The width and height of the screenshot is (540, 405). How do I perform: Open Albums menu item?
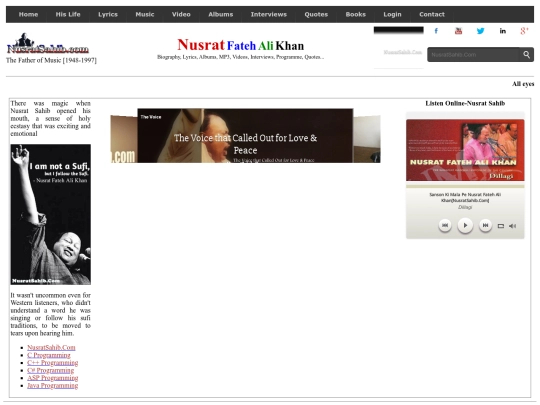(220, 14)
